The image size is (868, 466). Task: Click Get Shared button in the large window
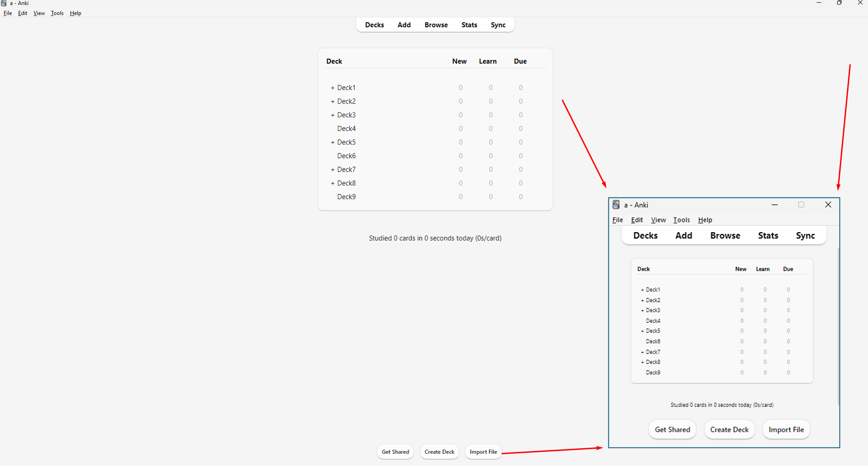(x=395, y=452)
